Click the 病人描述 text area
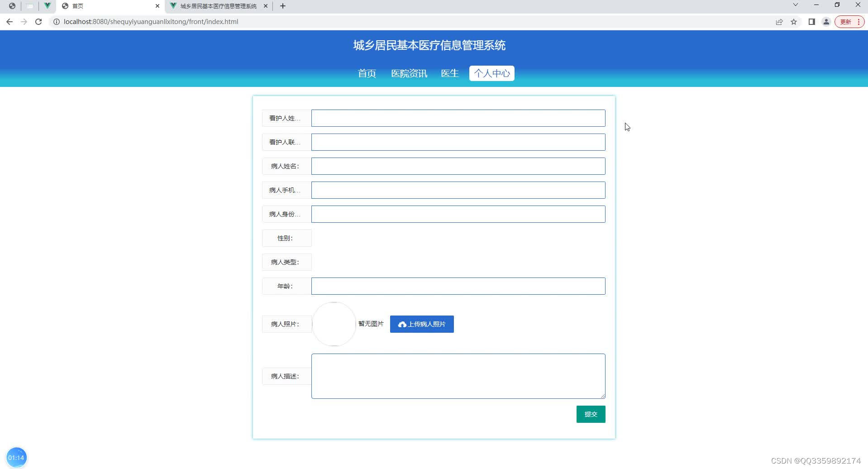868x469 pixels. pyautogui.click(x=458, y=376)
